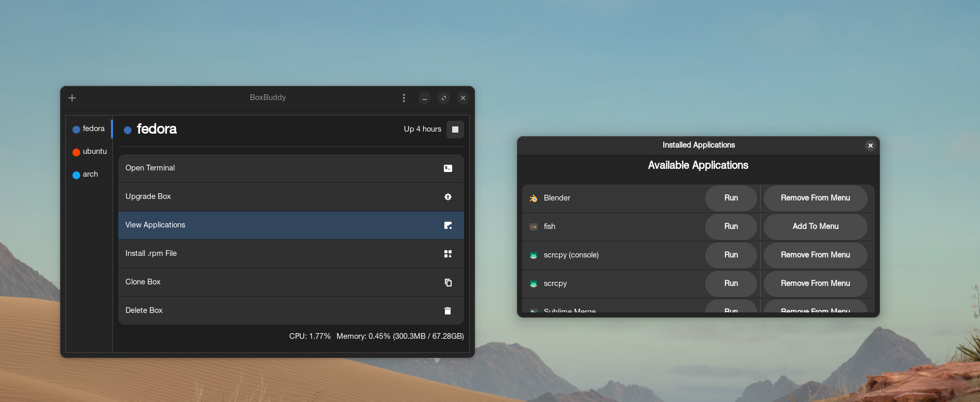Click the blue fedora dot icon in the sidebar
The height and width of the screenshot is (402, 980).
[76, 130]
